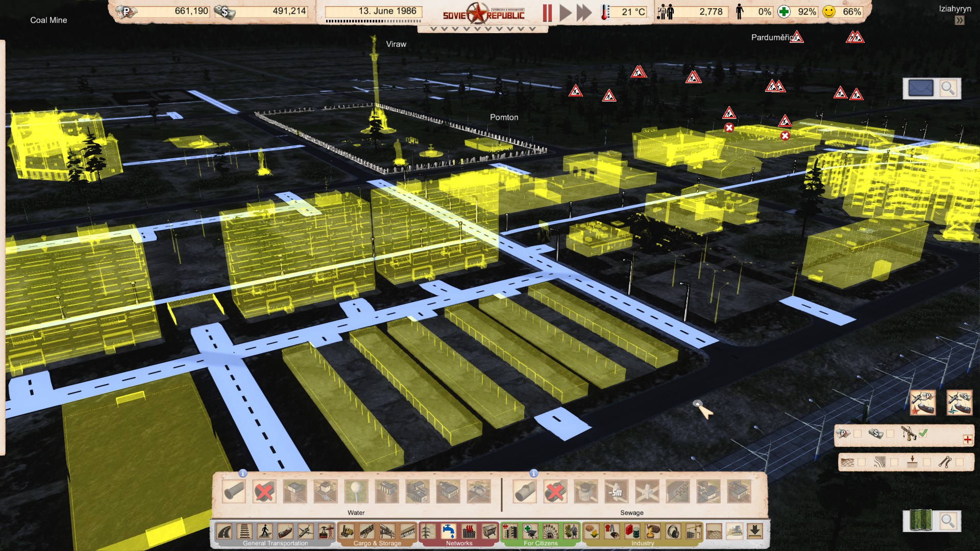Pause the game simulation

[x=547, y=12]
